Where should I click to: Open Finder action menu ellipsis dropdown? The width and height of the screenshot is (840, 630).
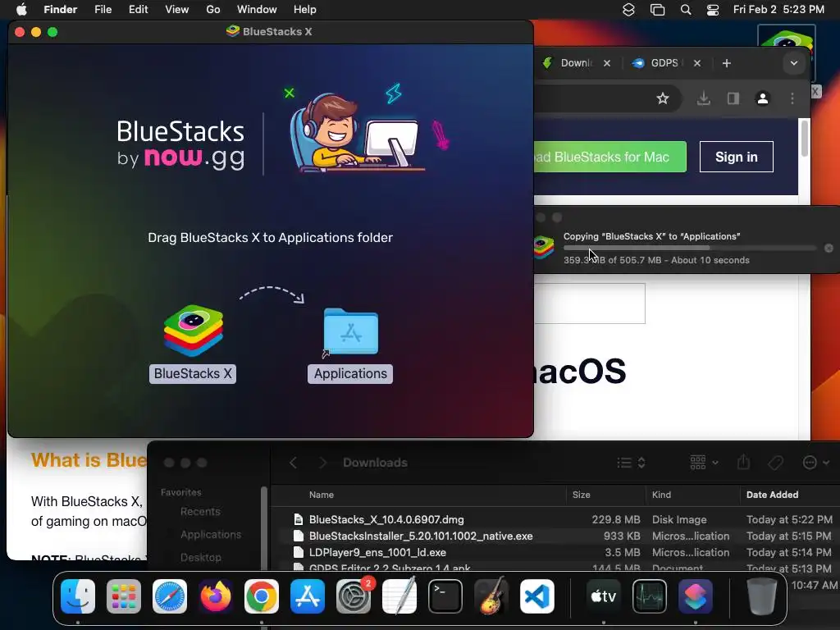point(816,463)
